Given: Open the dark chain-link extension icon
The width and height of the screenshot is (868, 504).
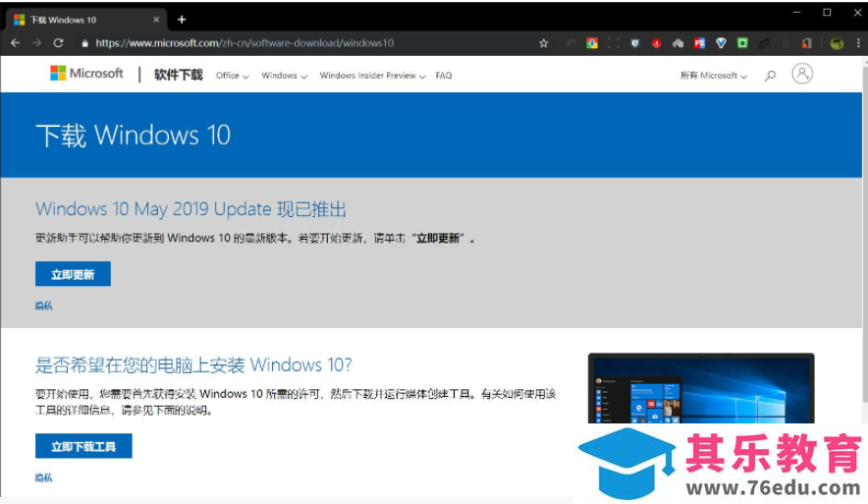Looking at the screenshot, I should pos(764,43).
